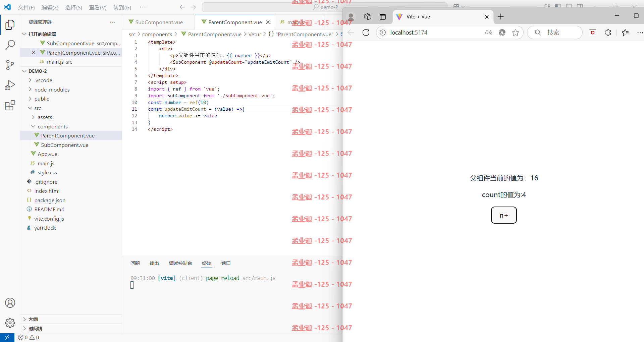The width and height of the screenshot is (644, 342).
Task: Close the Vite + Vue browser tab
Action: pos(487,17)
